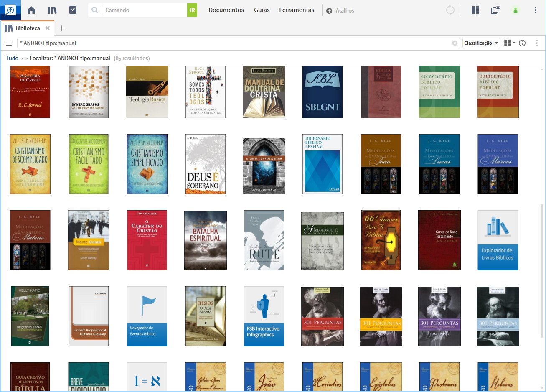Open the Documentos menu
This screenshot has width=546, height=392.
[226, 10]
